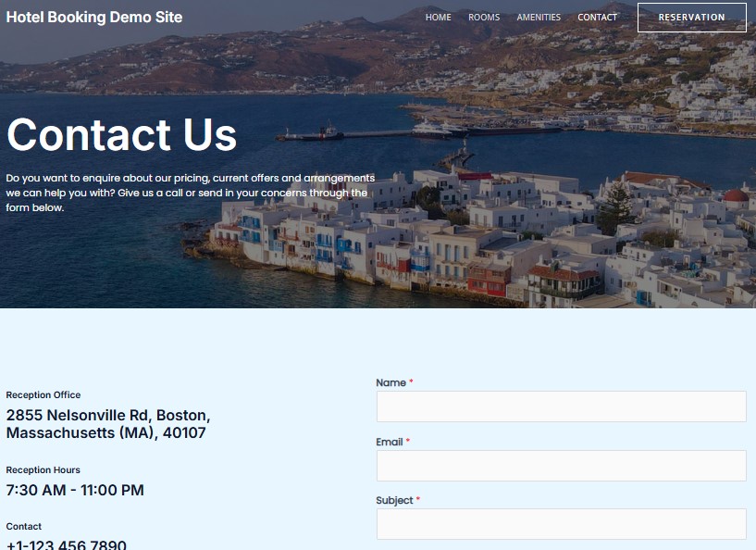The image size is (756, 550).
Task: Click the hero intro paragraph text
Action: point(190,190)
